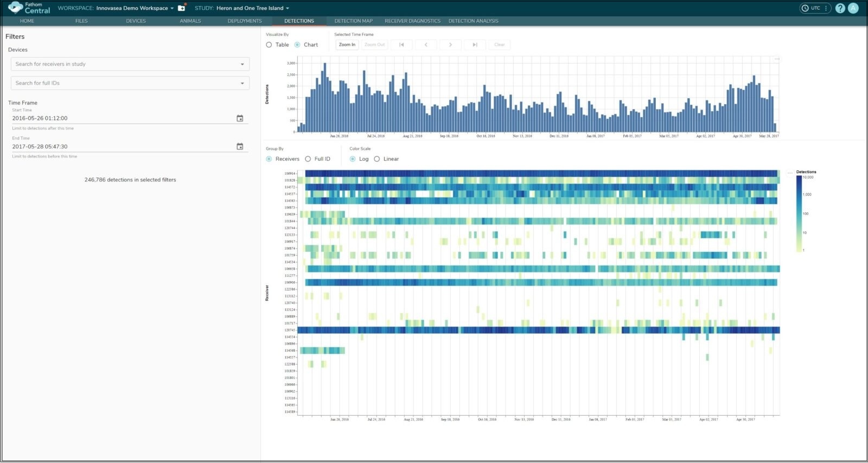The height and width of the screenshot is (463, 868).
Task: Click receiver 106658 heatmap row
Action: pos(542,269)
